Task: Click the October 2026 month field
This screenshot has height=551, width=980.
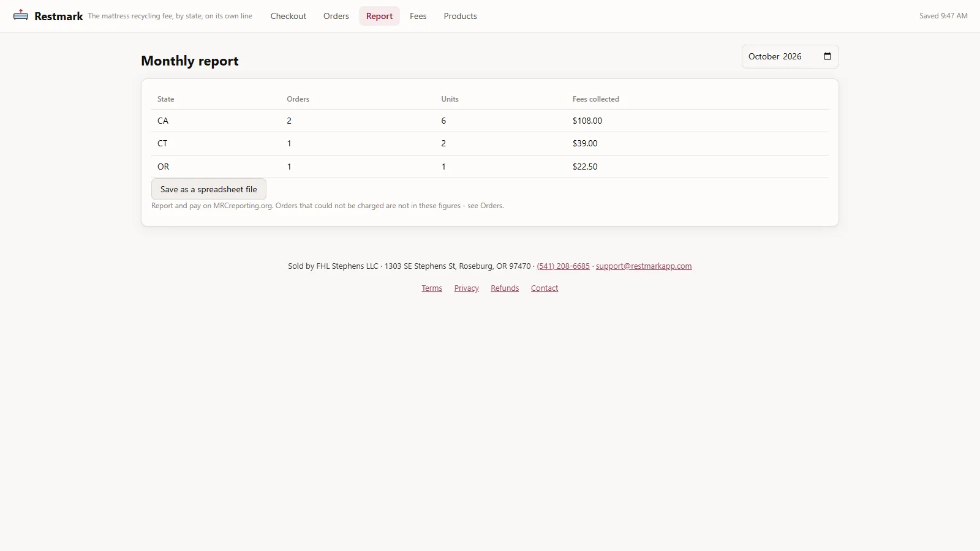Action: click(790, 56)
